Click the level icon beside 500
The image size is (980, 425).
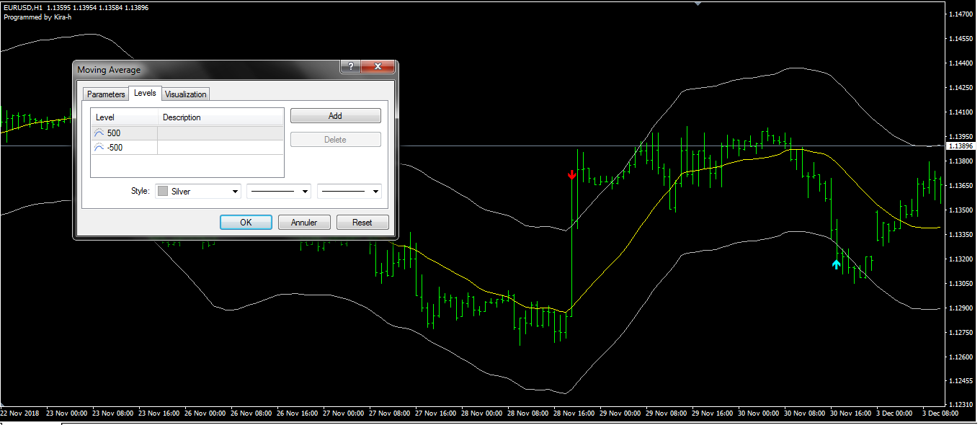tap(99, 133)
